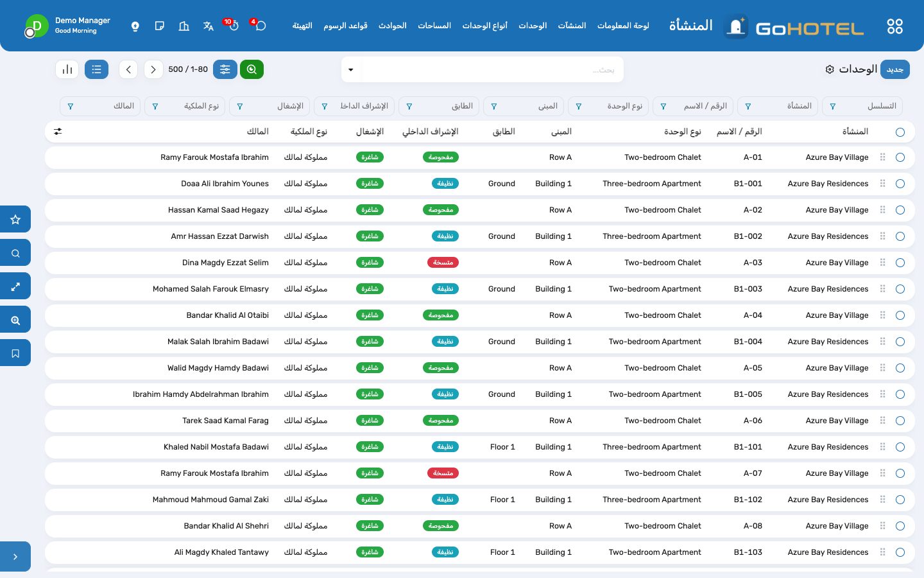This screenshot has width=924, height=578.
Task: Click the green search zoom button
Action: pyautogui.click(x=252, y=69)
